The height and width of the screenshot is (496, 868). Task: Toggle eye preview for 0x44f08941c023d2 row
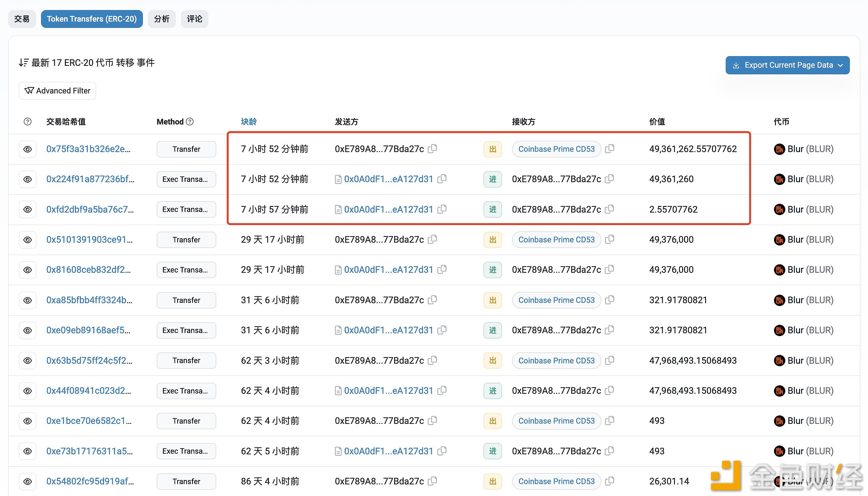[x=28, y=391]
